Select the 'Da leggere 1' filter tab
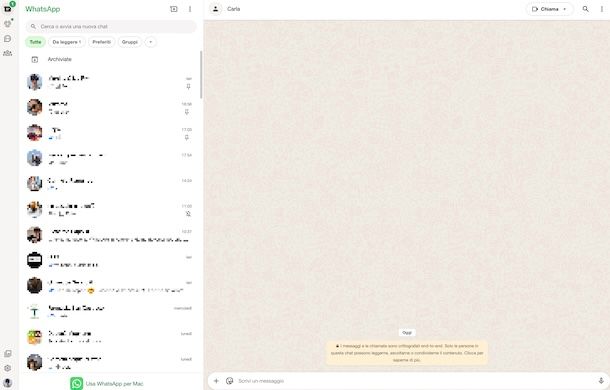The width and height of the screenshot is (610, 390). [x=67, y=42]
